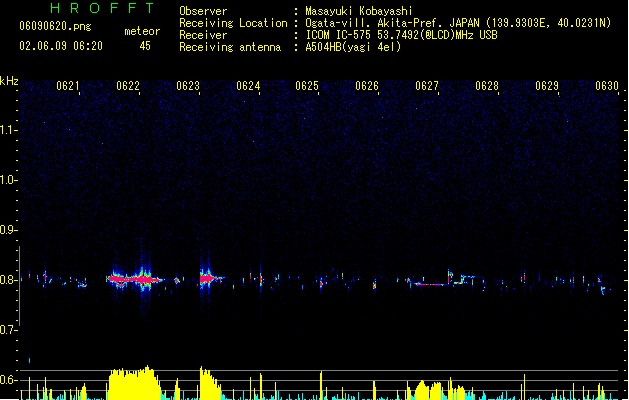Click the 0629 time marker

coord(547,86)
